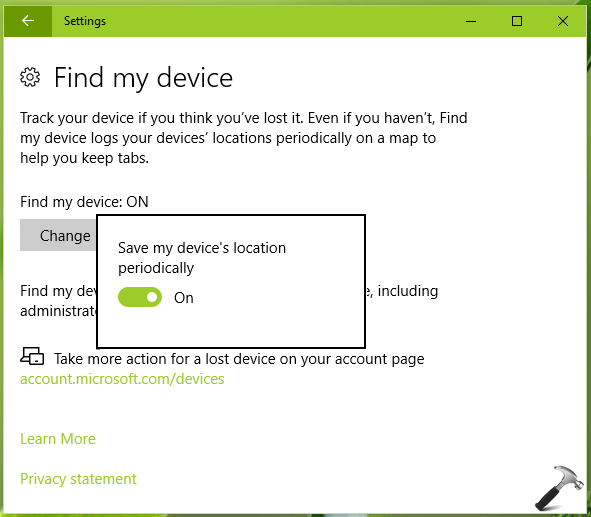Screen dimensions: 591x517
Task: Click the Change button
Action: tap(58, 235)
